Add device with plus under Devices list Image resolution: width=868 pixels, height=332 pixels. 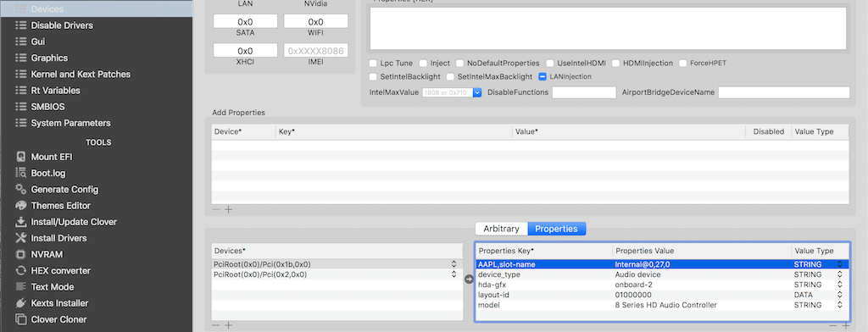coord(228,325)
